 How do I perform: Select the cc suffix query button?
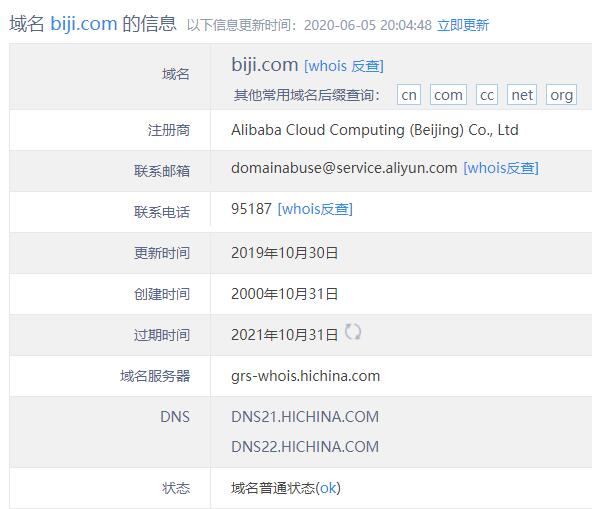pos(487,95)
